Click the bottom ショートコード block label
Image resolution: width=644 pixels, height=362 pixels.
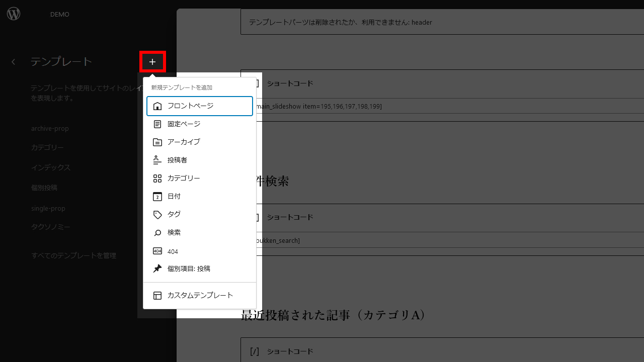[x=290, y=351]
